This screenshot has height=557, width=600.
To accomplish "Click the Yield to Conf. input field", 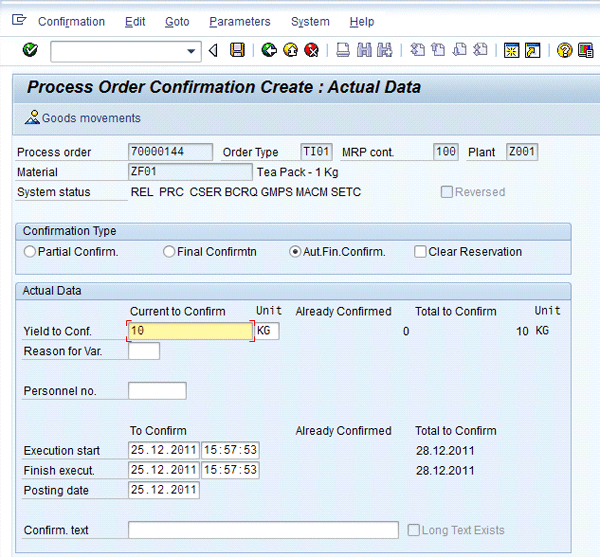I will click(x=190, y=331).
